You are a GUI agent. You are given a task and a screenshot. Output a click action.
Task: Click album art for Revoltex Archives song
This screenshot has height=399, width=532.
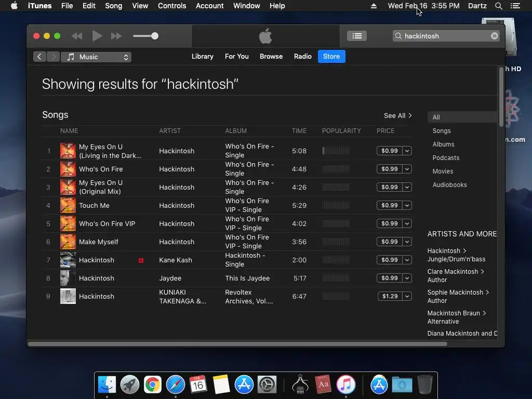[x=68, y=296]
